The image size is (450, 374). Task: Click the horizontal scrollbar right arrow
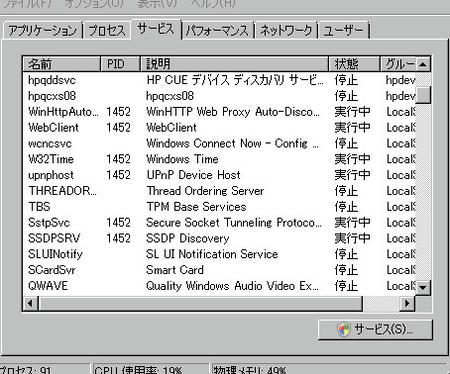point(407,303)
